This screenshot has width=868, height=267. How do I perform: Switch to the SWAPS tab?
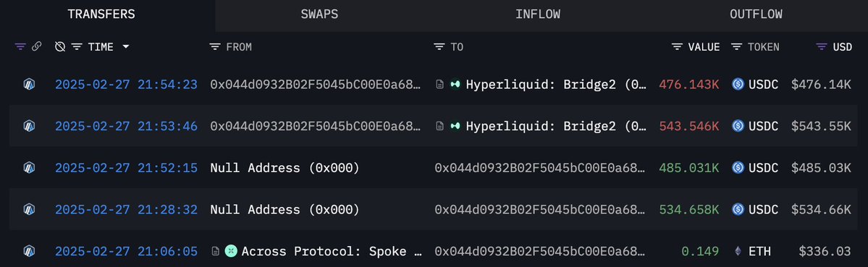319,14
